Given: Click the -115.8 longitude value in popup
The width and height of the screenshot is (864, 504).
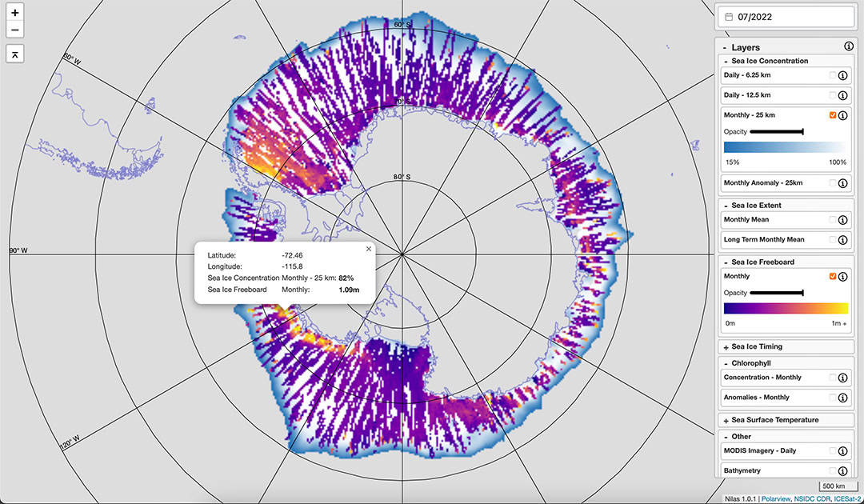Looking at the screenshot, I should tap(292, 266).
